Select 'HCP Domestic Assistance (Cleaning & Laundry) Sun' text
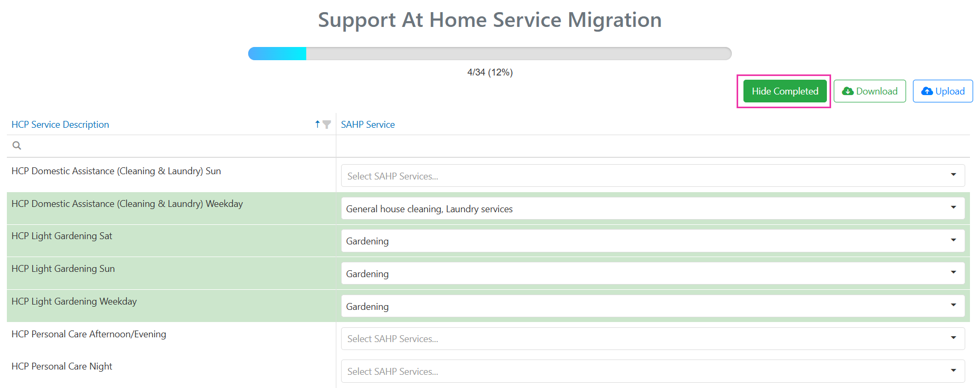Viewport: 980px width, 388px height. [116, 171]
